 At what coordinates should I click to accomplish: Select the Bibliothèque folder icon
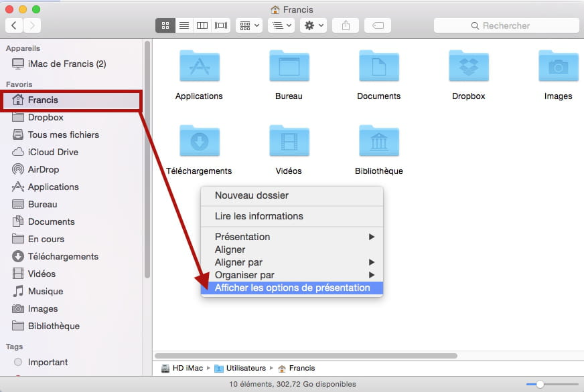379,141
